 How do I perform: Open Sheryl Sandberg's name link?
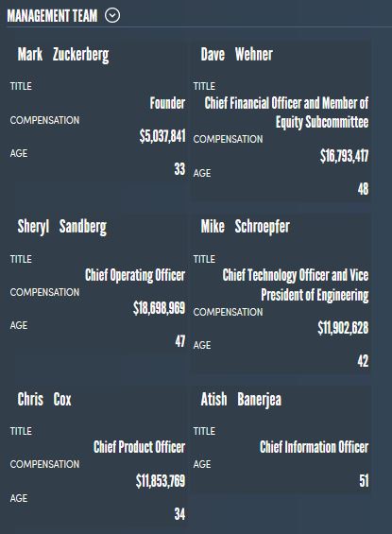(x=62, y=227)
